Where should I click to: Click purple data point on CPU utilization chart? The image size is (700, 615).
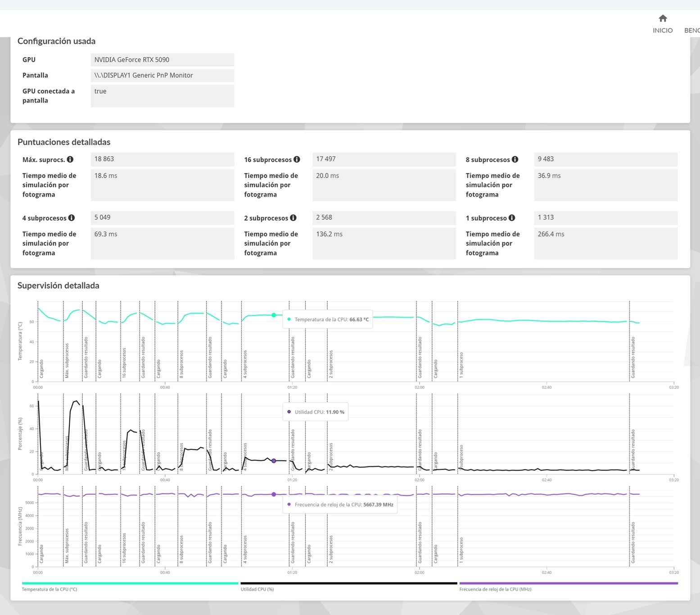274,461
